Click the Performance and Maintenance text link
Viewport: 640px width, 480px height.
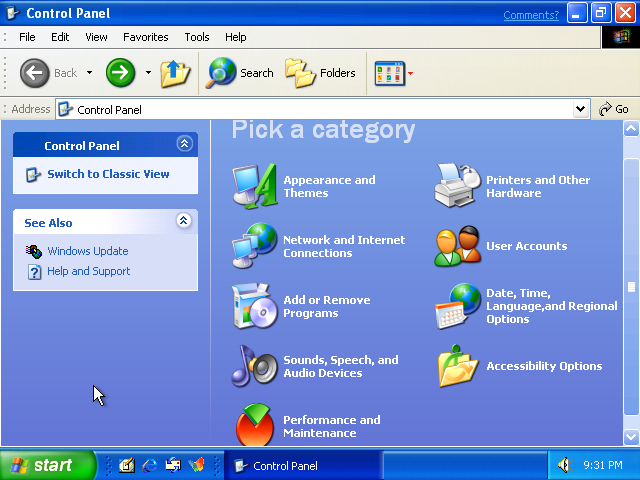click(332, 427)
